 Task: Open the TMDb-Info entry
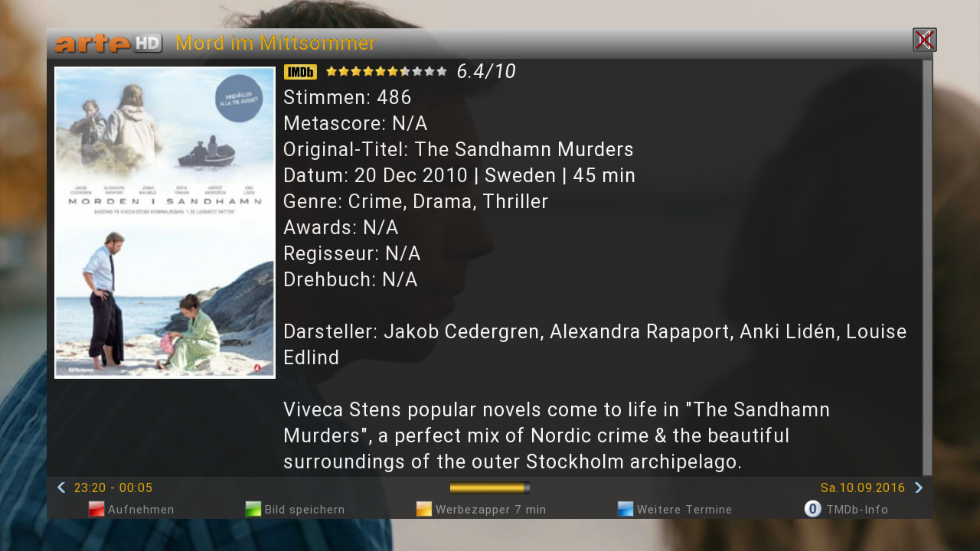coord(857,510)
